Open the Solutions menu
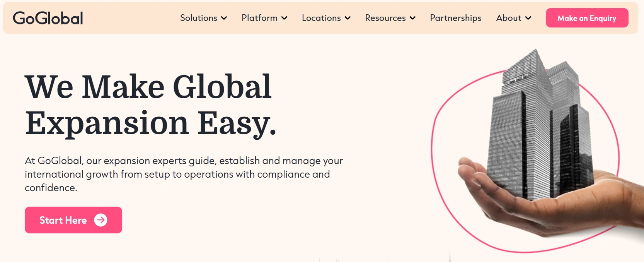Image resolution: width=644 pixels, height=262 pixels. click(198, 18)
